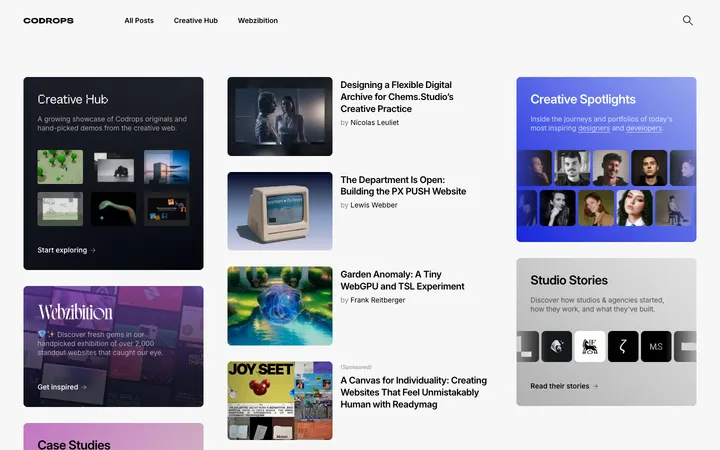The image size is (720, 450).
Task: Open author Nicolas Leuliet's profile
Action: click(x=374, y=123)
